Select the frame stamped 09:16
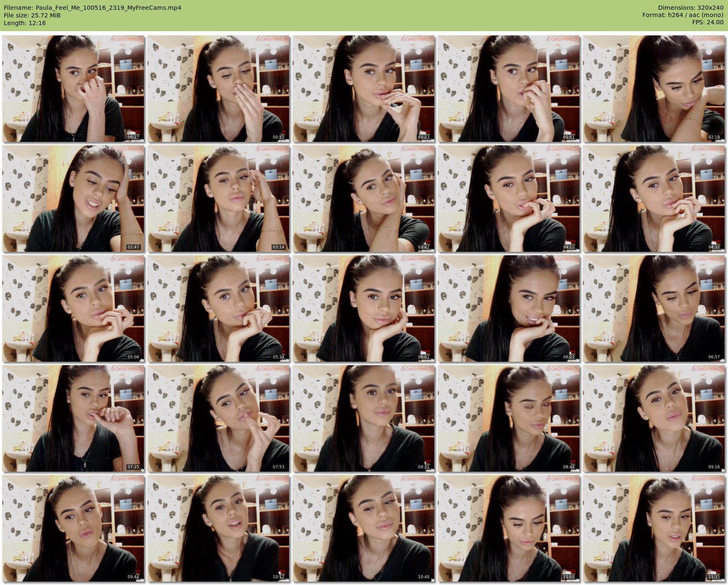Viewport: 728px width, 585px height. click(x=654, y=418)
